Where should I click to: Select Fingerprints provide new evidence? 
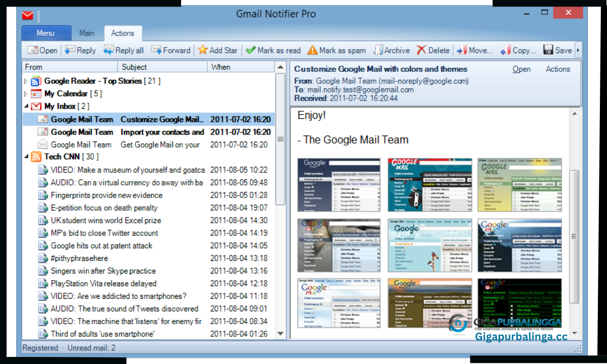point(149,195)
